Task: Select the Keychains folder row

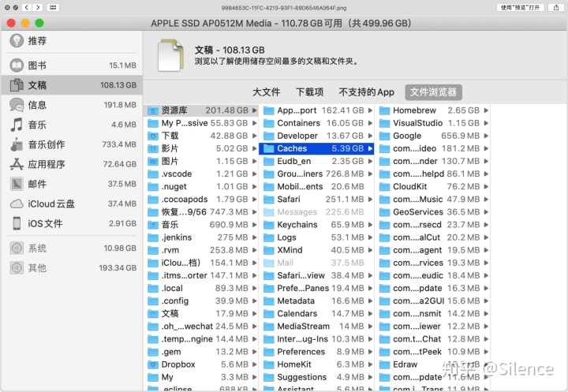Action: (x=316, y=225)
